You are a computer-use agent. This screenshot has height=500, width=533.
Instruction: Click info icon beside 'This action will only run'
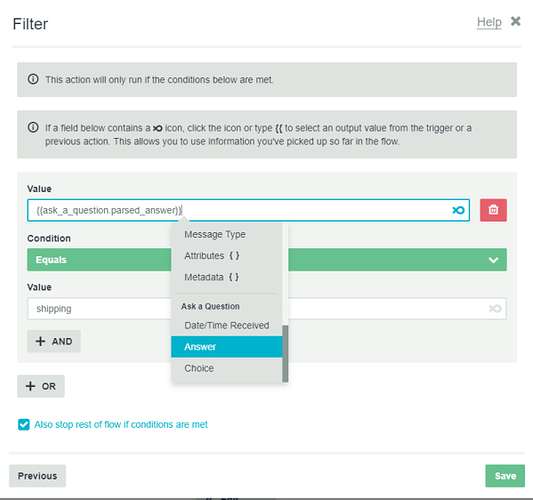click(33, 79)
